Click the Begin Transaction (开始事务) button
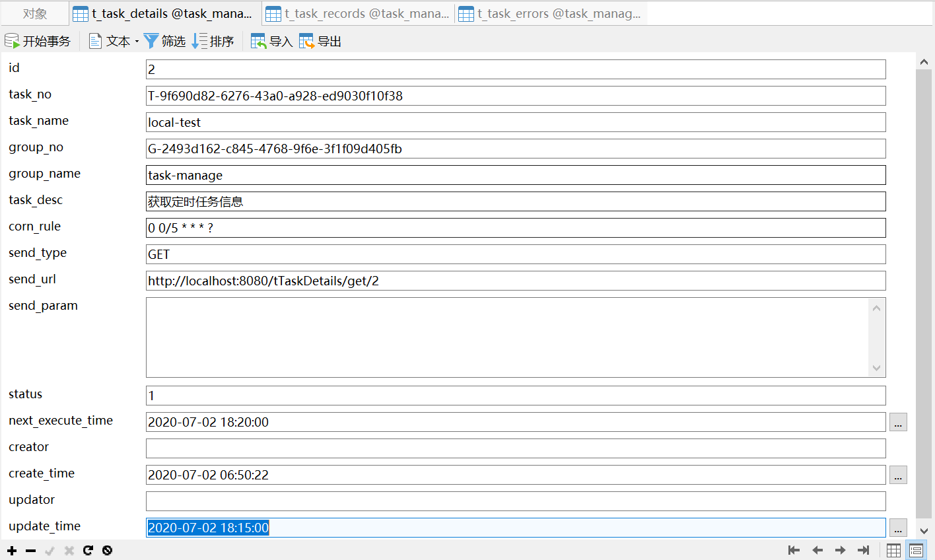Screen dimensions: 935x560 [38, 41]
